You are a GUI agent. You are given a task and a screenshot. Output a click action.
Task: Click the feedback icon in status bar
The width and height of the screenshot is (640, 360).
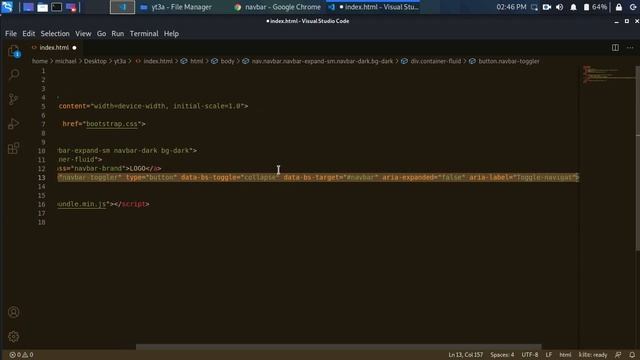click(618, 355)
